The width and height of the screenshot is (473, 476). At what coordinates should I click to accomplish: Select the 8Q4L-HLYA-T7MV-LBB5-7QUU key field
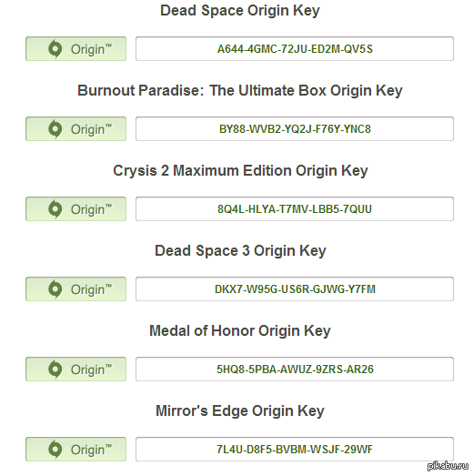(295, 209)
